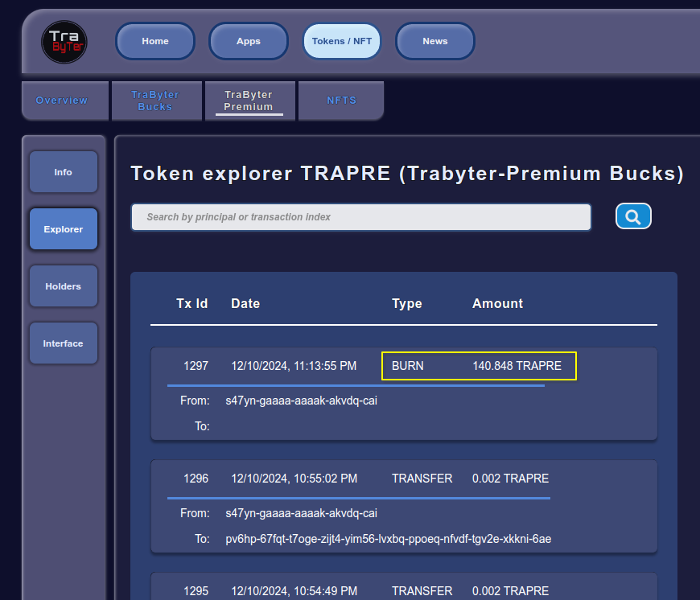The height and width of the screenshot is (600, 700).
Task: Focus the principal or transaction index search field
Action: click(x=361, y=217)
